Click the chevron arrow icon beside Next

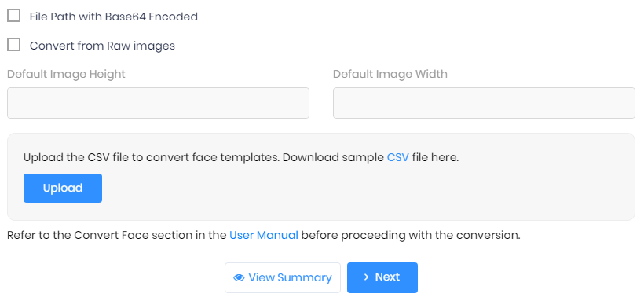pos(366,277)
